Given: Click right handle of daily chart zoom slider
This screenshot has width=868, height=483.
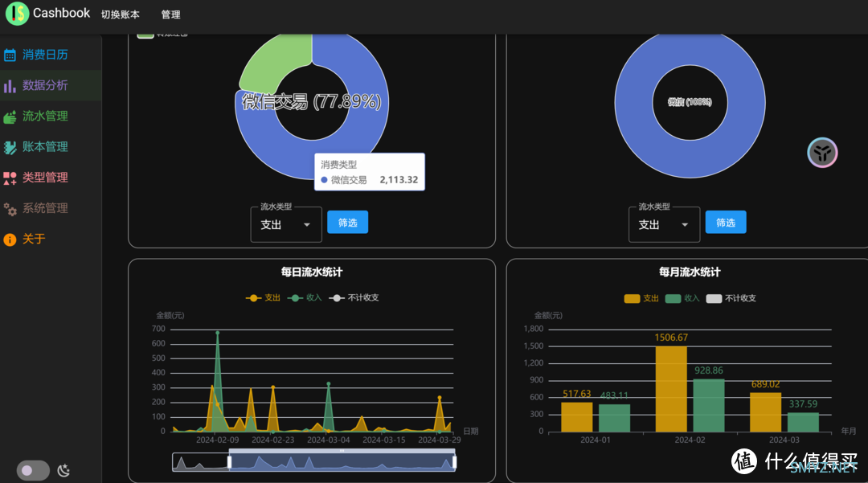Looking at the screenshot, I should 454,462.
